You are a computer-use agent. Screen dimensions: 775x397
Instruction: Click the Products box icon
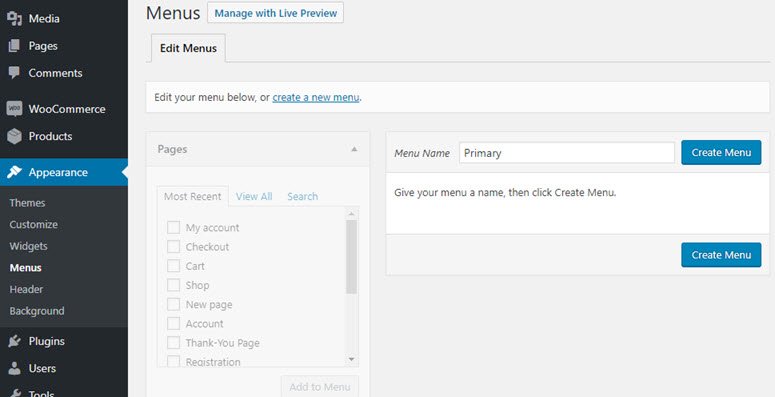pos(14,136)
